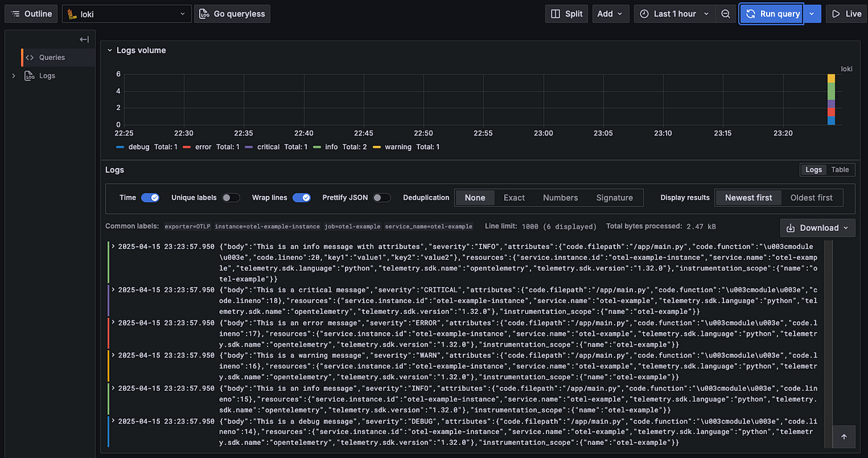Start Live tailing logs
868x458 pixels.
pos(846,13)
